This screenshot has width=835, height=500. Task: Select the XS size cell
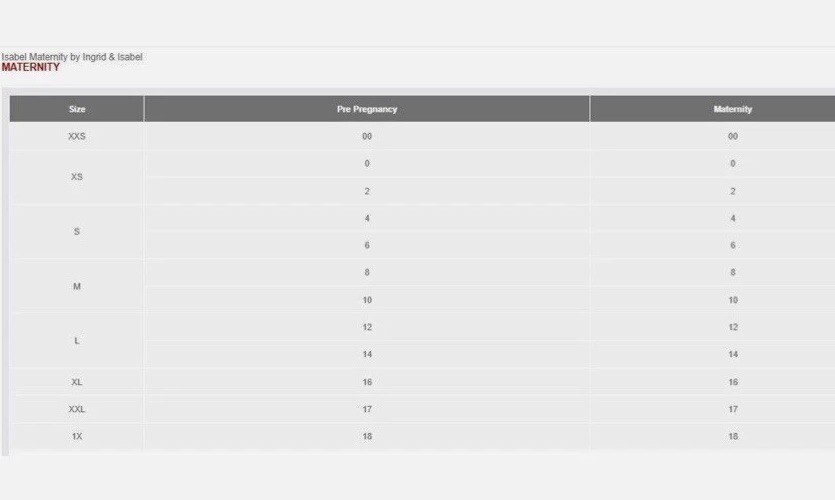(x=77, y=177)
